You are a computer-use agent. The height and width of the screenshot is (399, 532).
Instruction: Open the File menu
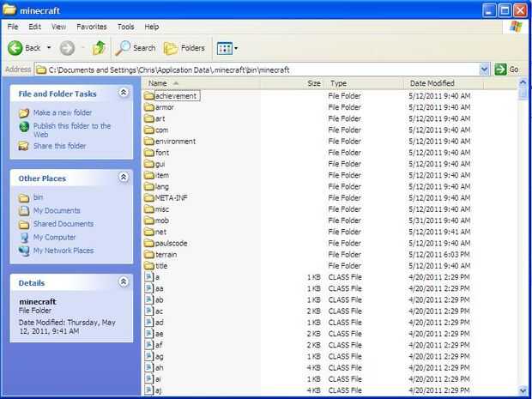pyautogui.click(x=13, y=27)
